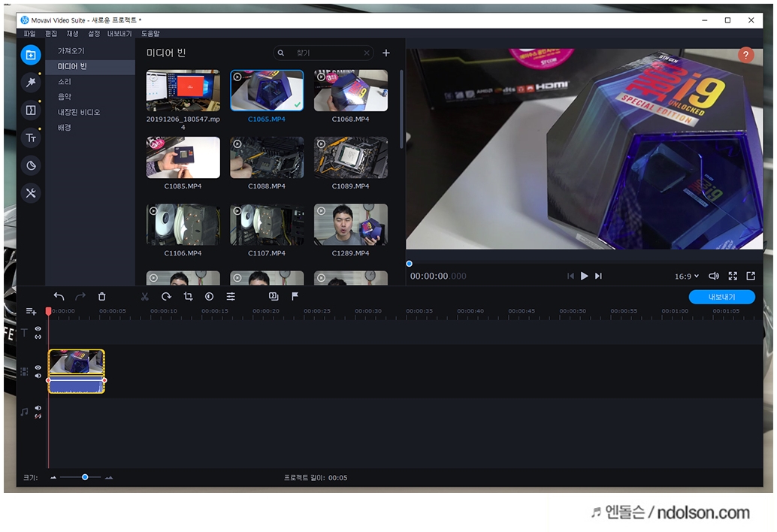Screen dimensions: 777x532
Task: Click the Undo arrow in timeline toolbar
Action: point(59,296)
